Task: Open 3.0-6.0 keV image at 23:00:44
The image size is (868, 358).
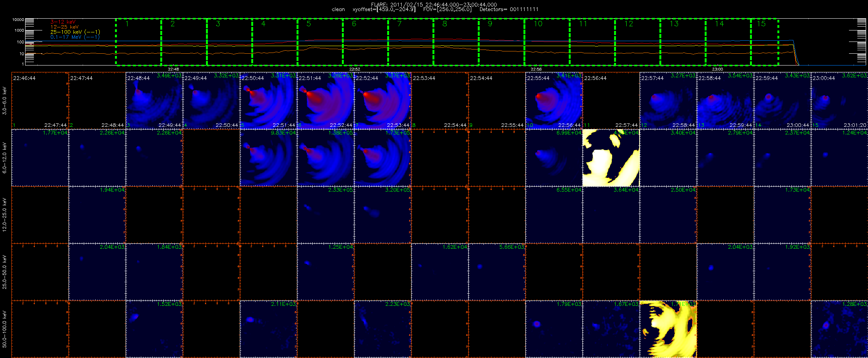Action: (x=839, y=101)
